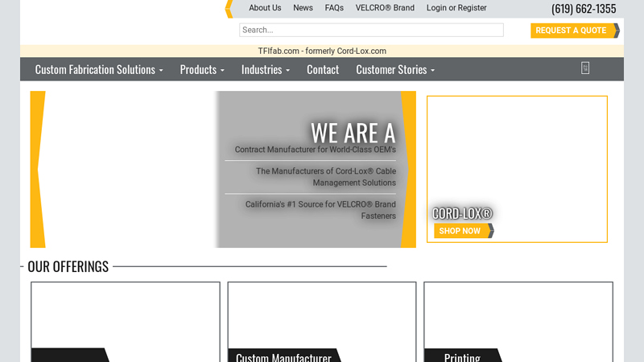Open the Custom Manufacturer offering card
The image size is (644, 362).
[x=322, y=322]
